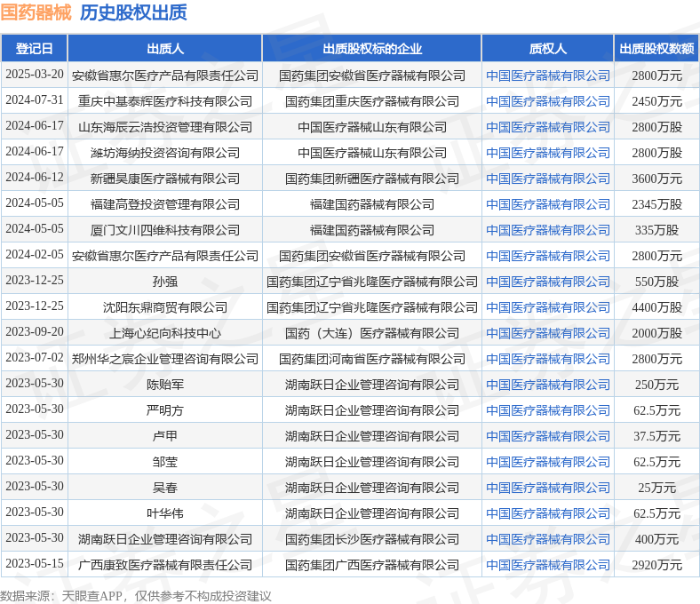700x604 pixels.
Task: Click the 出质股权标的企业 column header
Action: coord(372,49)
